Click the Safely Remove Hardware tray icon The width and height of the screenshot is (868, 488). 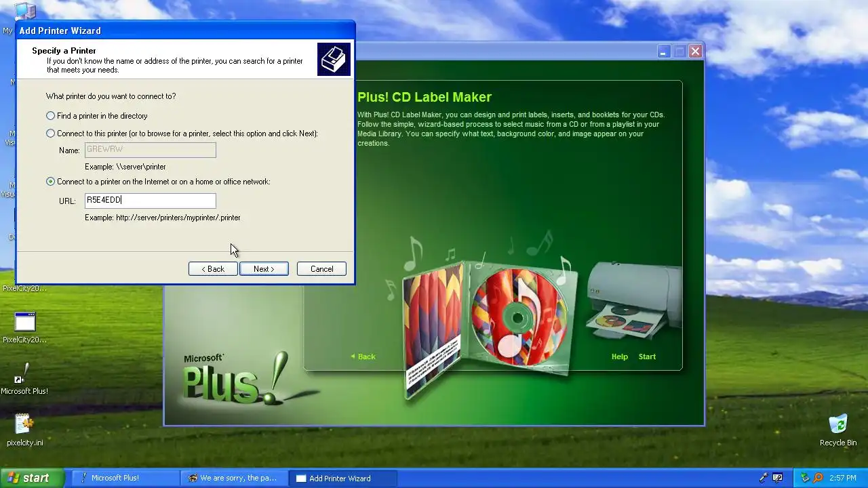tap(806, 478)
